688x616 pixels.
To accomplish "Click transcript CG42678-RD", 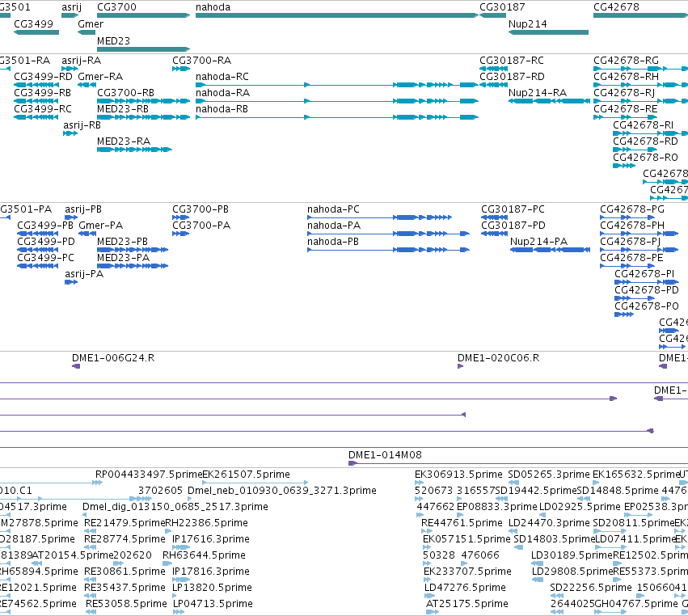I will coord(635,150).
